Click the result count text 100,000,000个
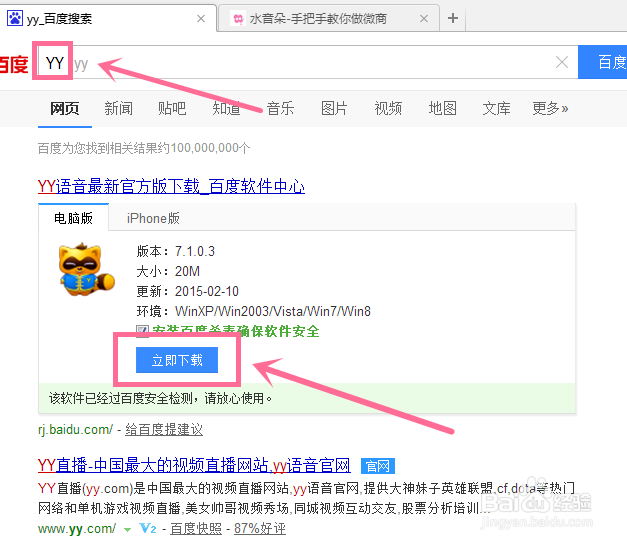 coord(210,148)
